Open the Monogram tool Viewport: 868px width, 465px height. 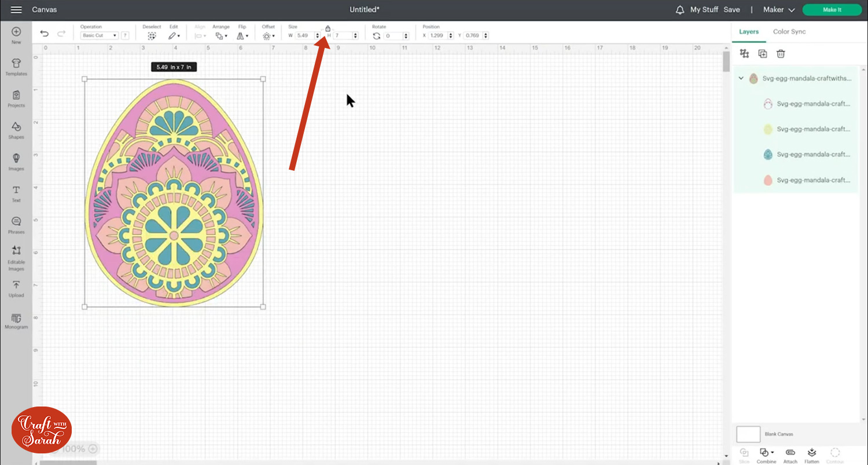16,320
